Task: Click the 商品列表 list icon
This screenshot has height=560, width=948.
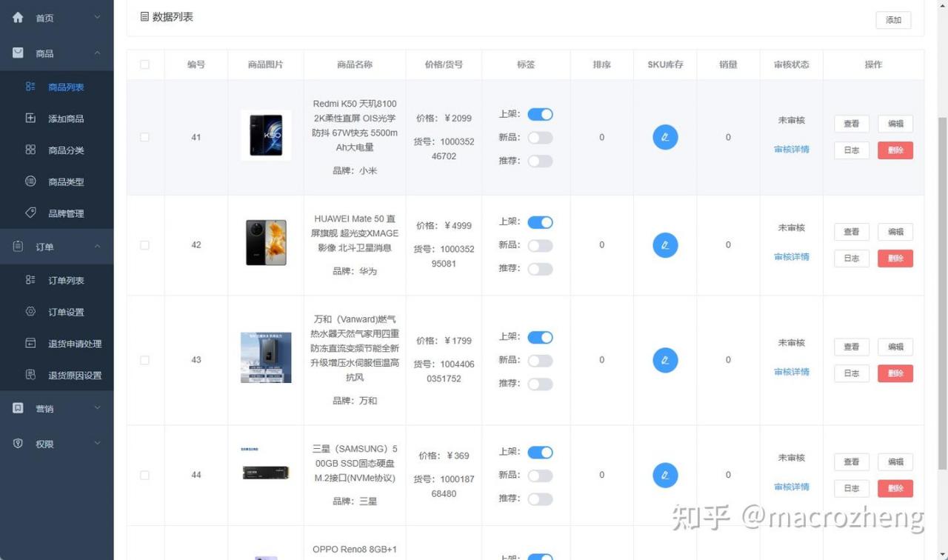Action: click(30, 87)
